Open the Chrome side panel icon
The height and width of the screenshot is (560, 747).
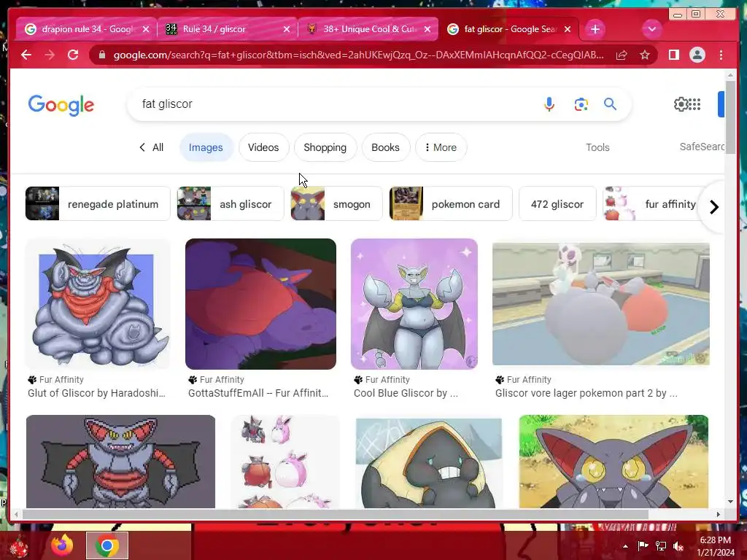click(673, 55)
